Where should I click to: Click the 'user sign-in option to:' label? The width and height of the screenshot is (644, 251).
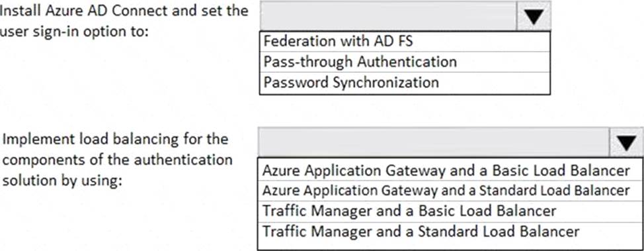74,31
